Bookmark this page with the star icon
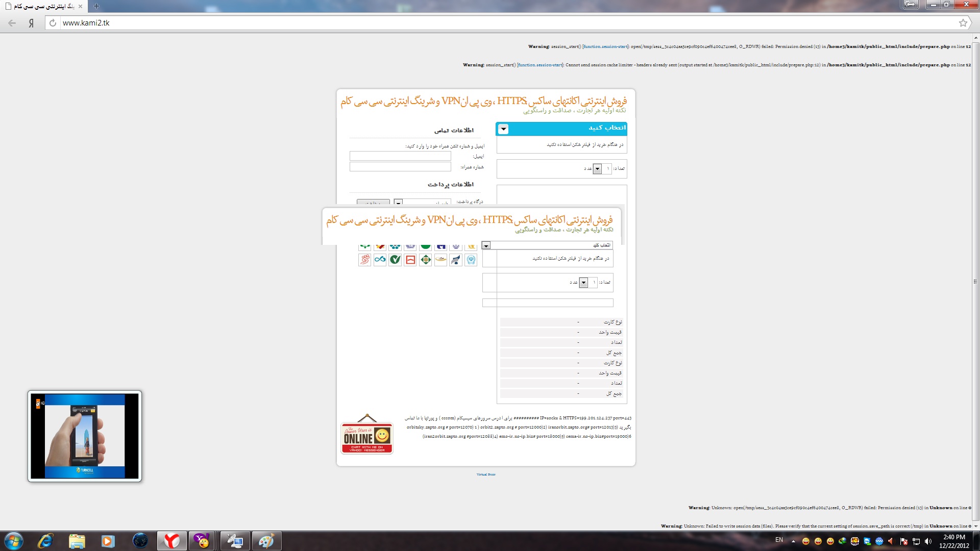 coord(963,23)
